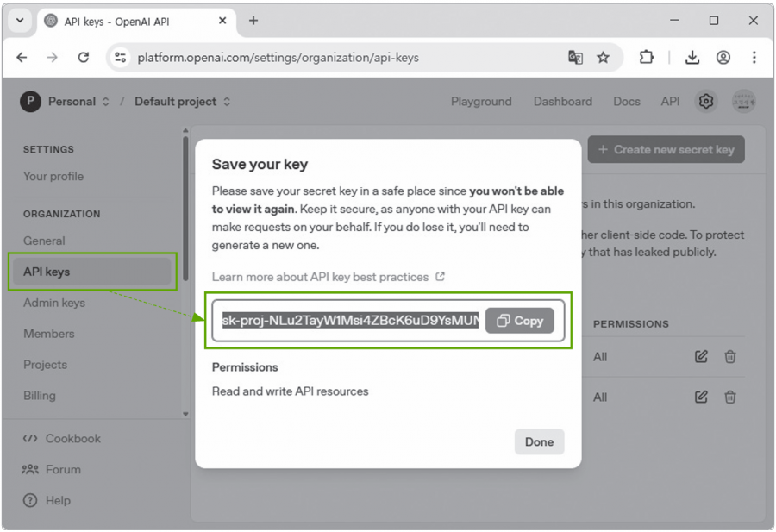
Task: Open Members settings page
Action: [x=49, y=334]
